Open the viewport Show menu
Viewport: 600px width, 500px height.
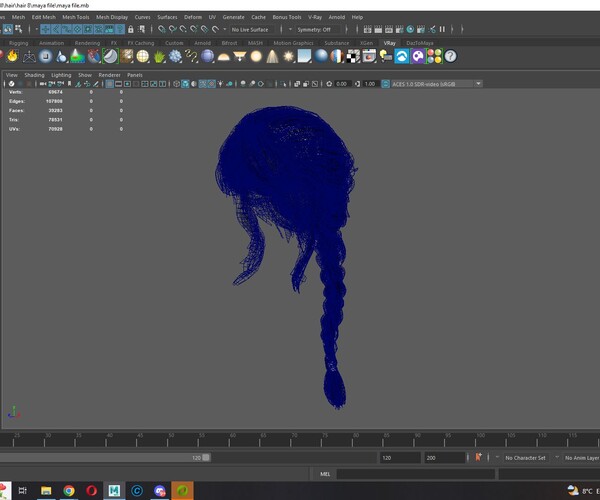pyautogui.click(x=85, y=75)
